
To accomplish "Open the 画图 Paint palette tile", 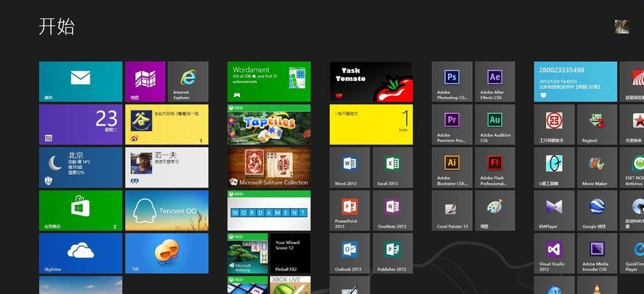I will pyautogui.click(x=495, y=210).
